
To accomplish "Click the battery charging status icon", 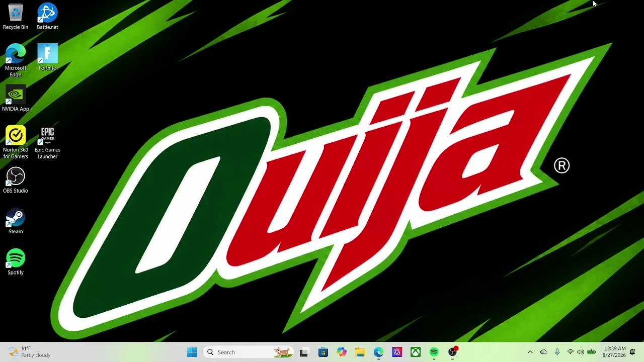I will (592, 352).
